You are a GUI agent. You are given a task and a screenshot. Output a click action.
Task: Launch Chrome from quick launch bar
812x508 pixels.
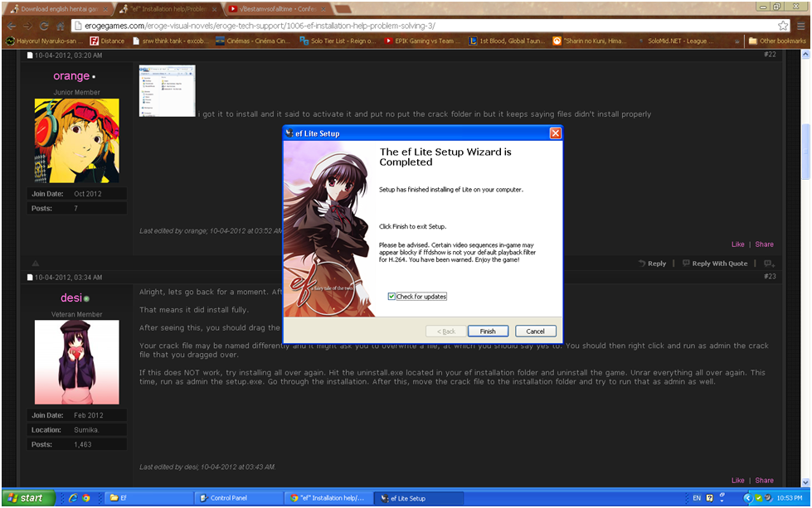pyautogui.click(x=86, y=498)
